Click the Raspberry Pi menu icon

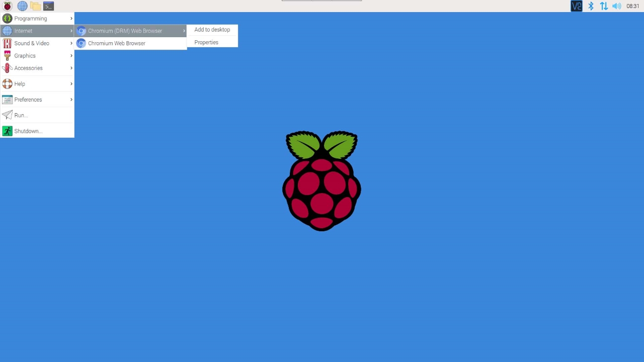[x=7, y=6]
